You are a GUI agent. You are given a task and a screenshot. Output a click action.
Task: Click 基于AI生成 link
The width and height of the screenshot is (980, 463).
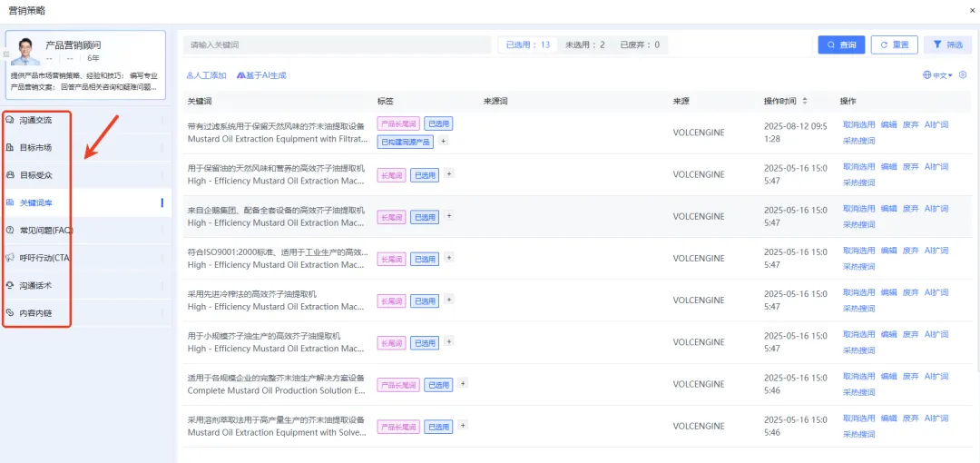(261, 75)
